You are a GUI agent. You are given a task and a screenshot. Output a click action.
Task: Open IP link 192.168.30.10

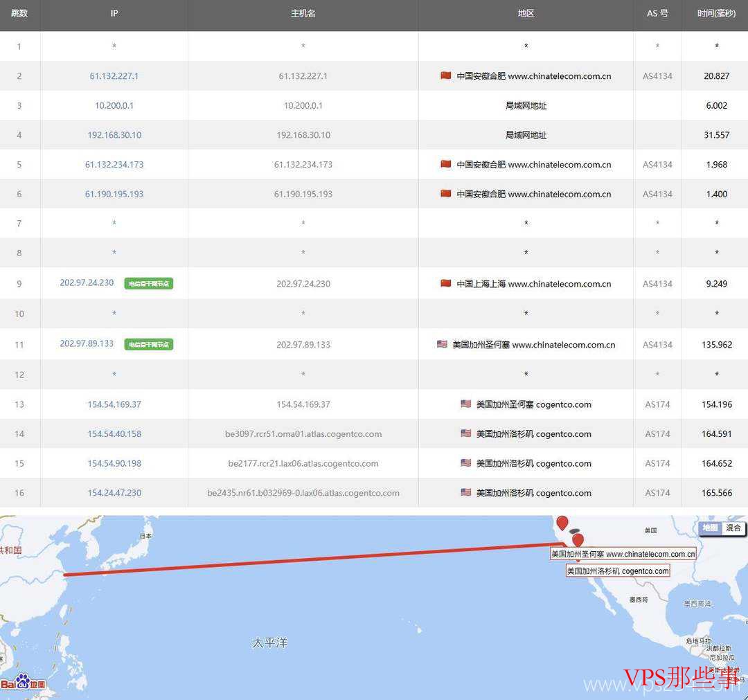pyautogui.click(x=114, y=135)
